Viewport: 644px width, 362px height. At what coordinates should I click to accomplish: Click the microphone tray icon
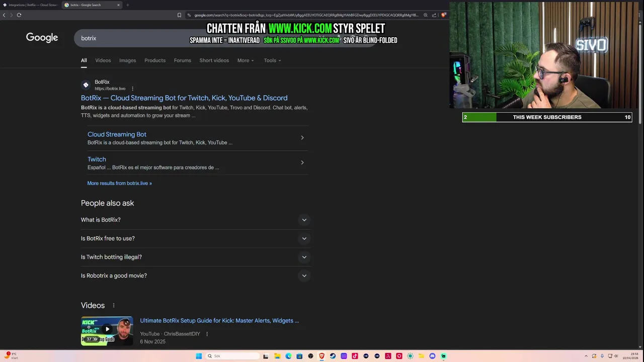pos(602,356)
